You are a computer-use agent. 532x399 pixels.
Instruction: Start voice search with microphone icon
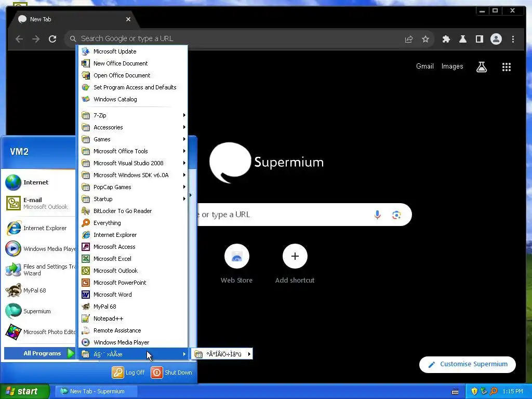[x=377, y=215]
